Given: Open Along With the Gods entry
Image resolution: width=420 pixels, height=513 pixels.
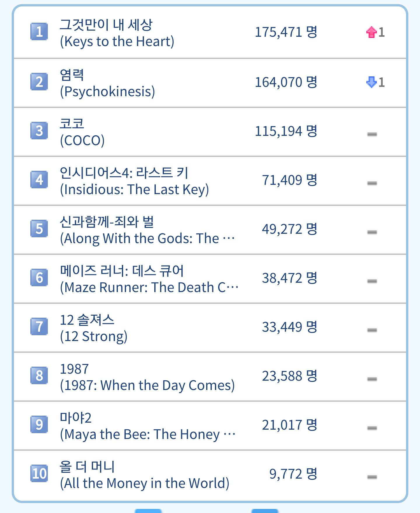Looking at the screenshot, I should 147,230.
